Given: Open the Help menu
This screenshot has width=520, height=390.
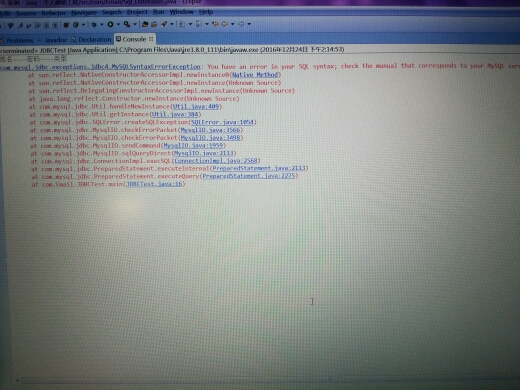Looking at the screenshot, I should click(206, 12).
